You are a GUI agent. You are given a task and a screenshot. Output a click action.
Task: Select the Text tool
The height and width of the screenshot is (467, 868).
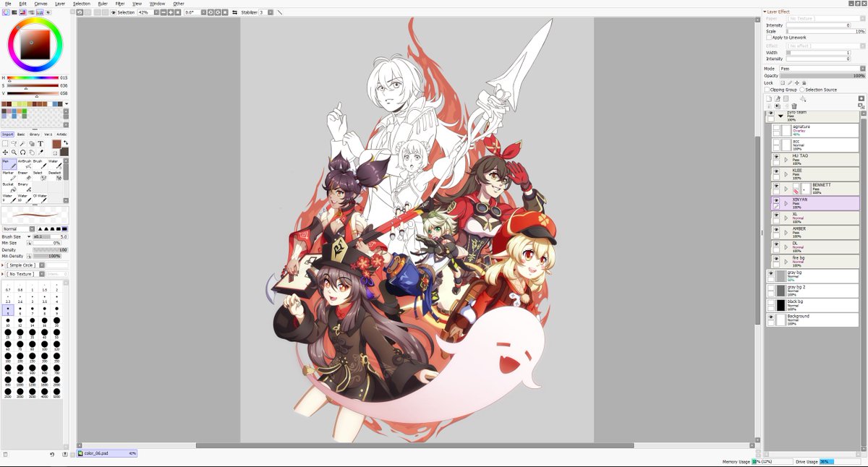click(x=41, y=143)
